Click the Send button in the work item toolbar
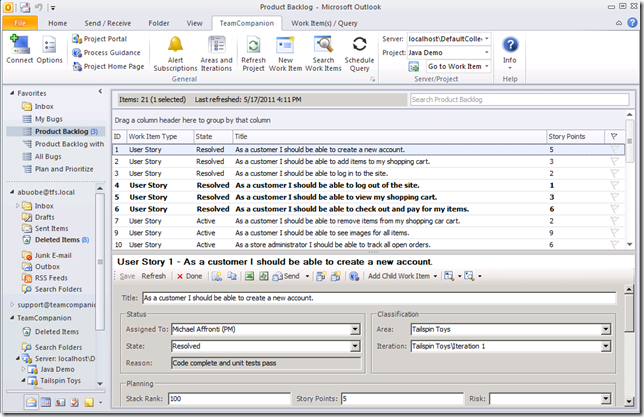The image size is (644, 417). 287,276
